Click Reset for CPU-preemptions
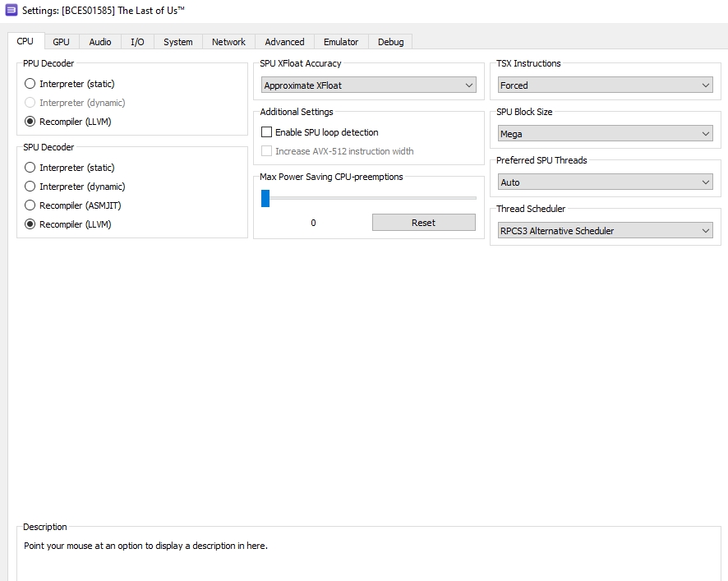This screenshot has width=728, height=581. coord(423,223)
